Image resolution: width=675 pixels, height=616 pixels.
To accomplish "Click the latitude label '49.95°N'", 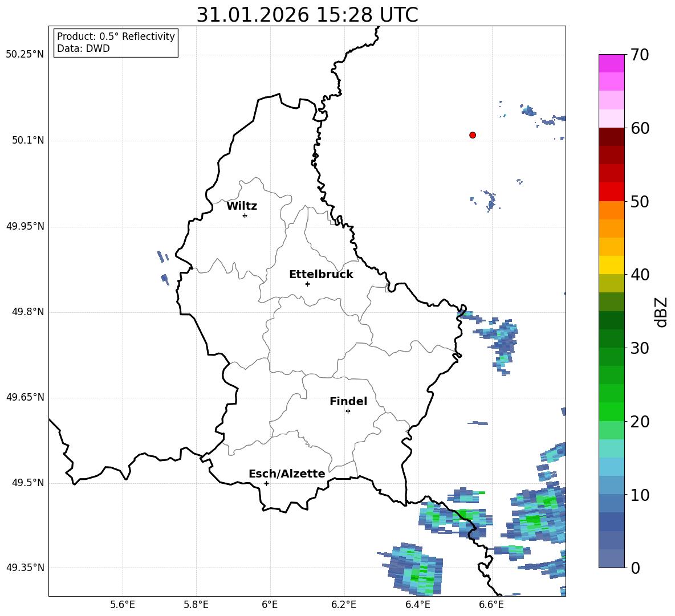I will pyautogui.click(x=25, y=226).
